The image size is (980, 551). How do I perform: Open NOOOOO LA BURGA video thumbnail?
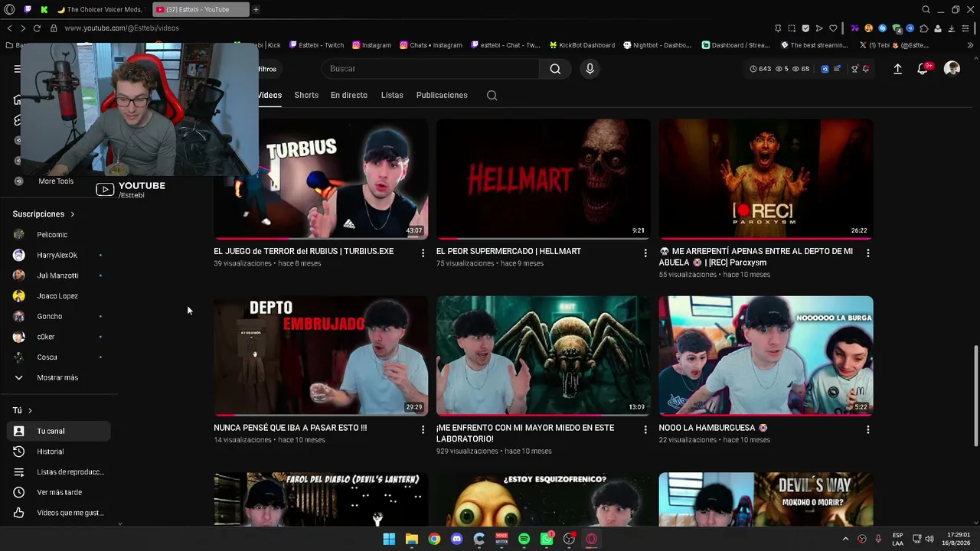tap(766, 356)
